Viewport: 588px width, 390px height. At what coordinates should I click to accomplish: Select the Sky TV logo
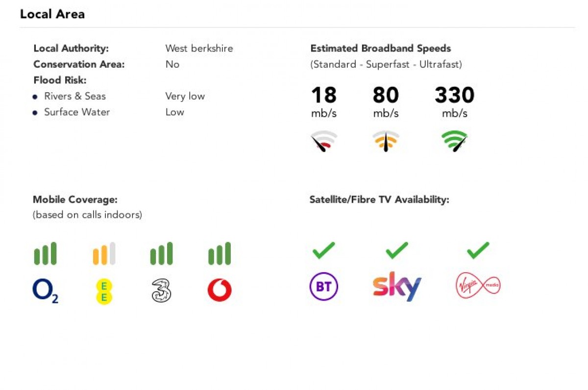coord(396,286)
